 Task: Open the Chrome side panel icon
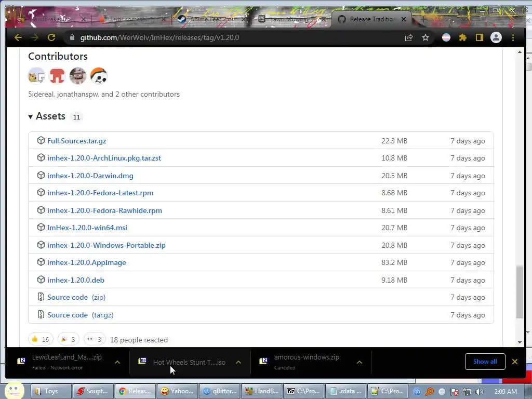[479, 37]
